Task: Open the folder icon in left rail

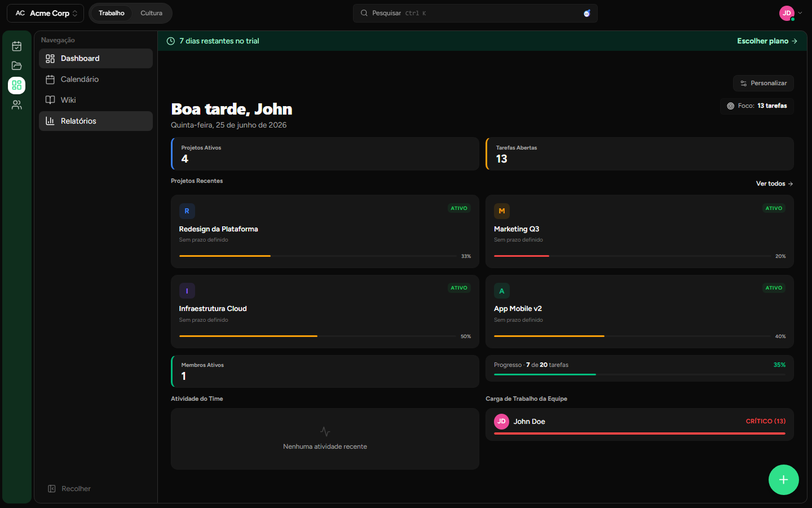Action: [17, 65]
